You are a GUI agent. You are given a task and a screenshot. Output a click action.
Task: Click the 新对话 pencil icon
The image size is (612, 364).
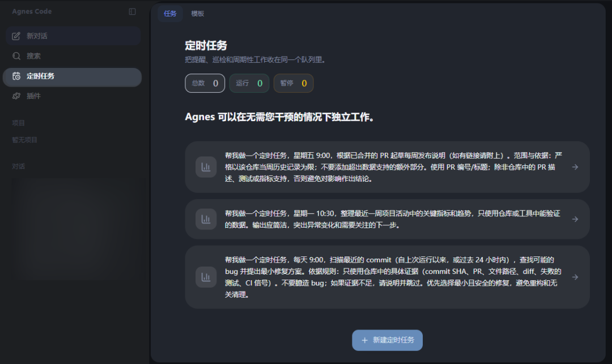tap(16, 36)
